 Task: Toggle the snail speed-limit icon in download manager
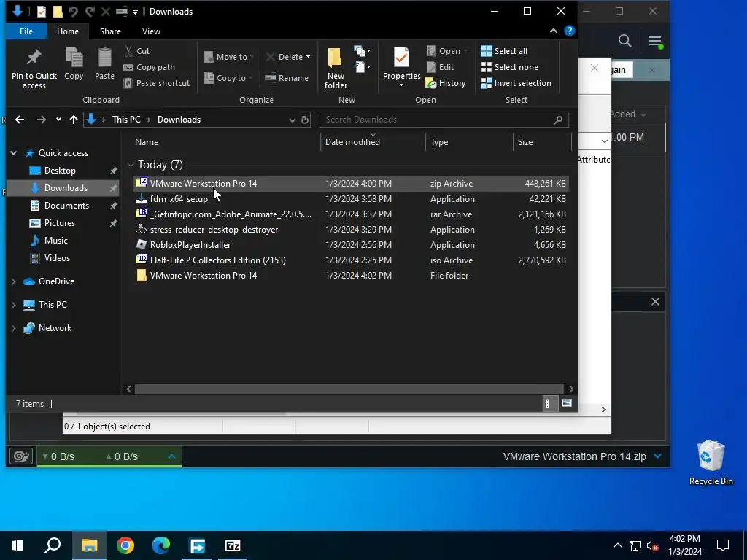21,456
